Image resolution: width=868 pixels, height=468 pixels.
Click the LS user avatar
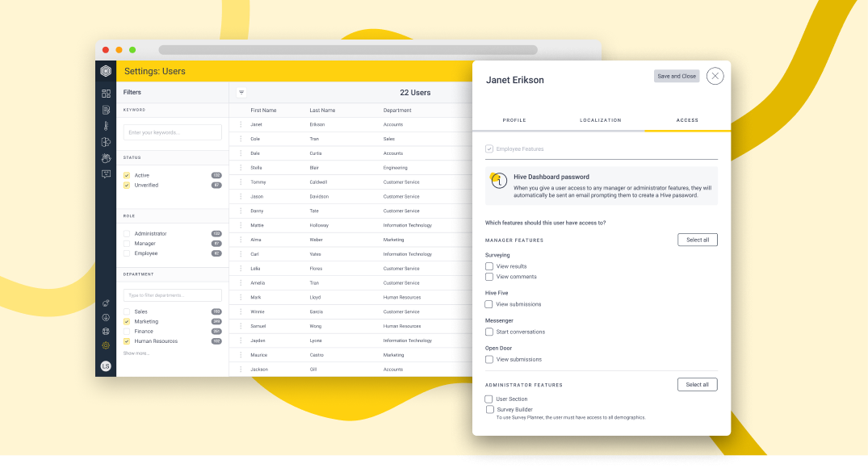coord(106,366)
